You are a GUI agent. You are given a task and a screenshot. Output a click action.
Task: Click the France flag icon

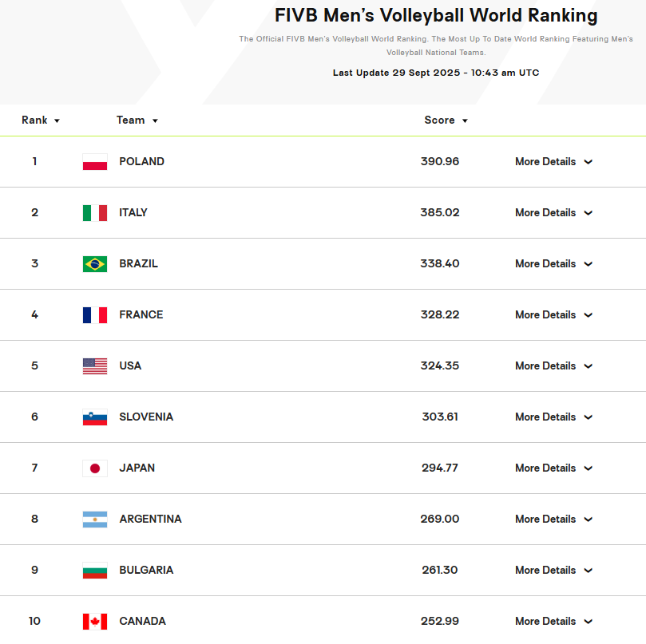point(94,315)
